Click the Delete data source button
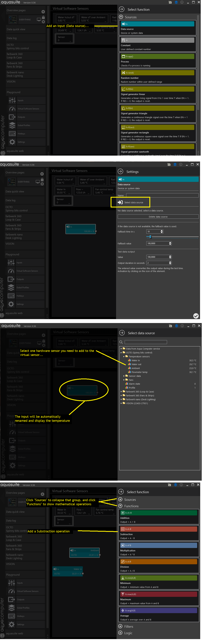208x644 pixels. (158, 217)
